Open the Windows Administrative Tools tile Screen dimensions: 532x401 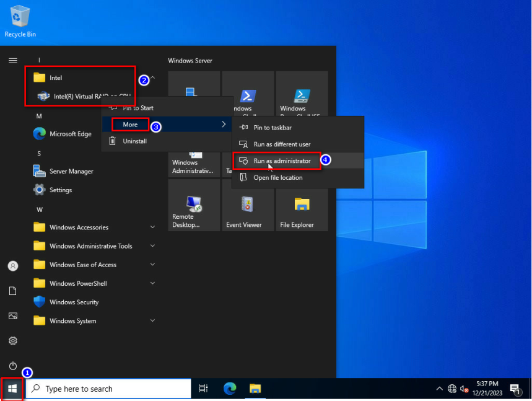194,164
